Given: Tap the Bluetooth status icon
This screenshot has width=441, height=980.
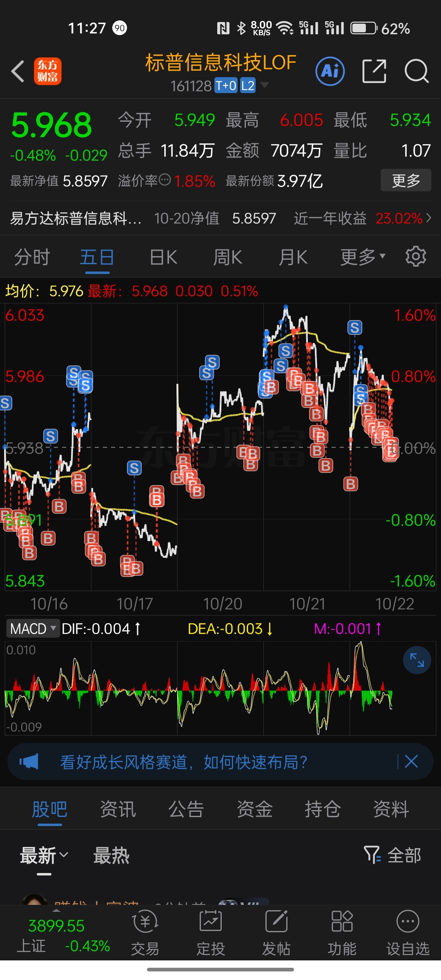Looking at the screenshot, I should pos(241,28).
